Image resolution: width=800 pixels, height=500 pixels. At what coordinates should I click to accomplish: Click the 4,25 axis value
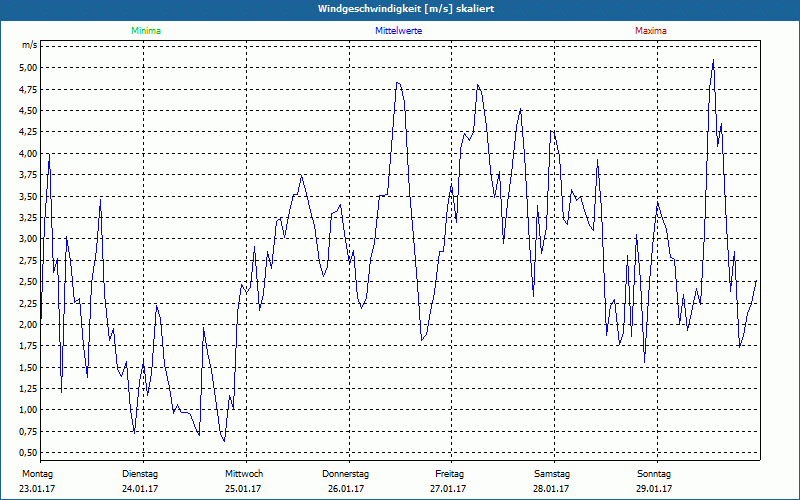tap(29, 132)
